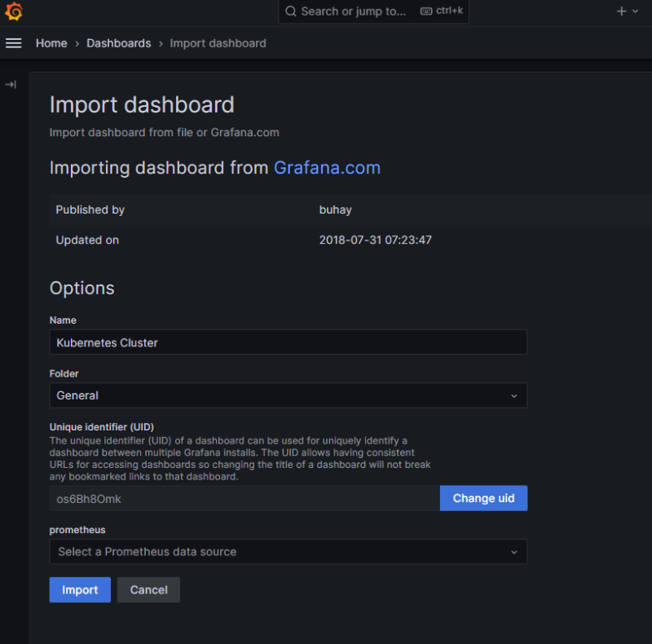This screenshot has height=644, width=652.
Task: Click the Name field with Kubernetes Cluster
Action: [x=288, y=342]
